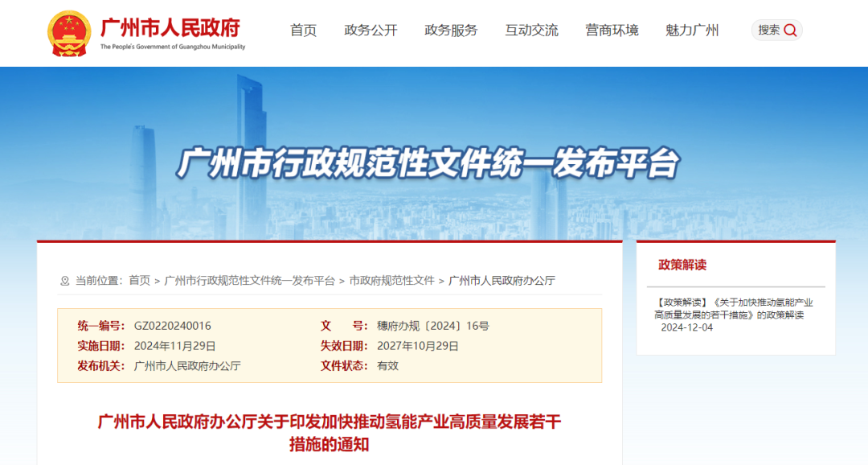Click the 统一编号 label
The width and height of the screenshot is (868, 465).
[x=101, y=326]
